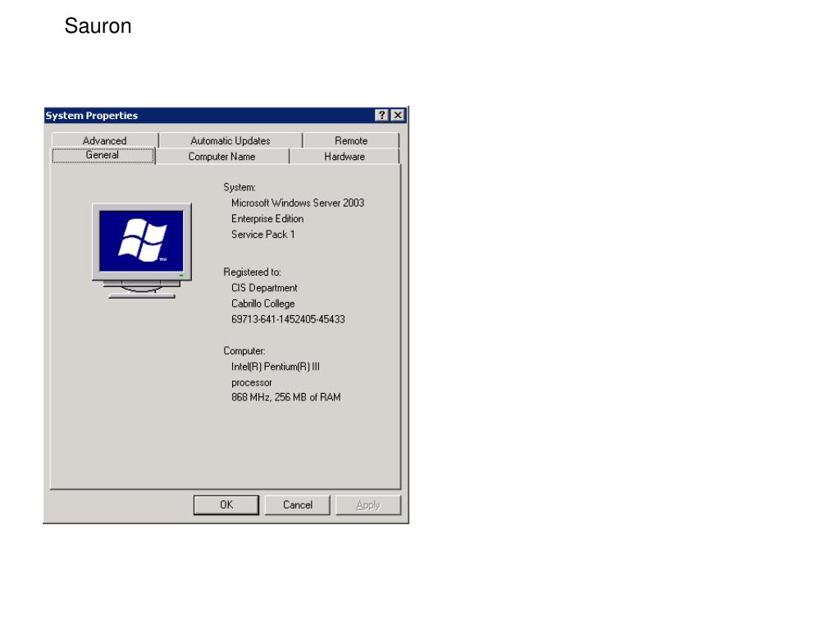Click the product ID 69713-641-1452405-45433
The width and height of the screenshot is (840, 630).
(x=288, y=319)
